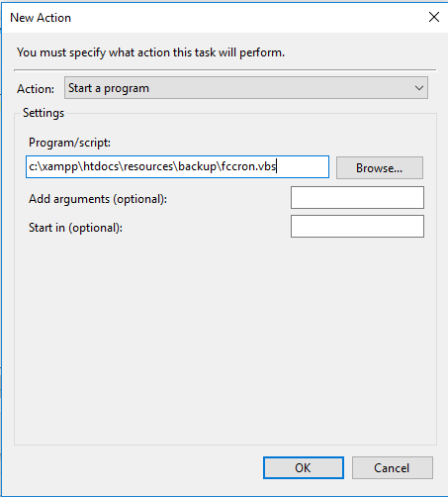This screenshot has width=448, height=497.
Task: Open the file picker with Browse...
Action: pos(380,168)
